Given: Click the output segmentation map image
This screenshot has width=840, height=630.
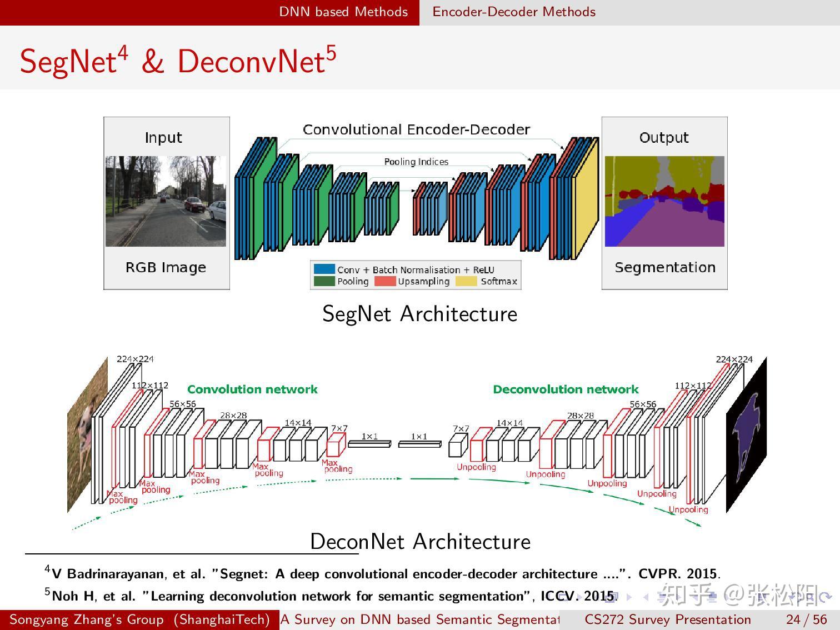Looking at the screenshot, I should pos(664,201).
